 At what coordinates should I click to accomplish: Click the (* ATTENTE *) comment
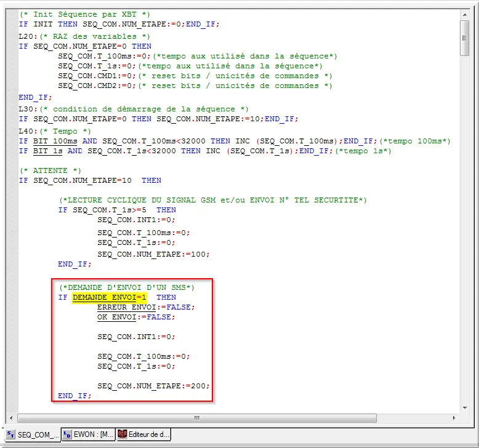[x=50, y=170]
